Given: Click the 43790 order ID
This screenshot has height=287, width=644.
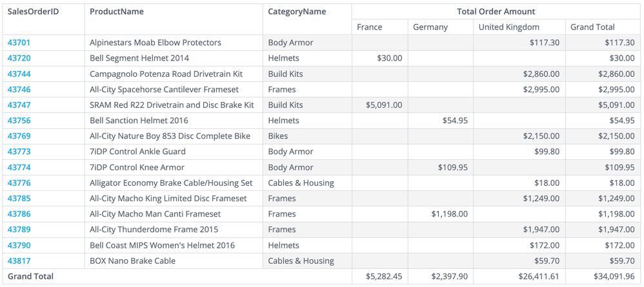Looking at the screenshot, I should coord(19,245).
